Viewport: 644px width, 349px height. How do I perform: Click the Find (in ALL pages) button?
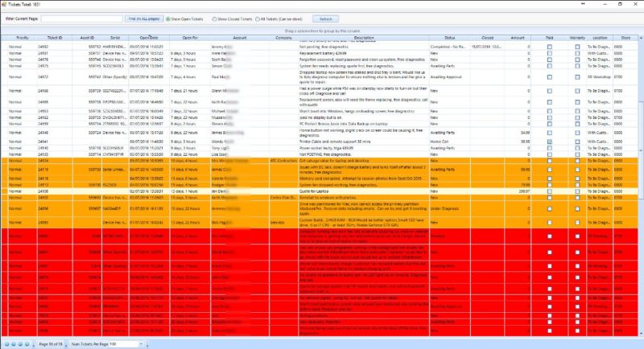tap(144, 18)
